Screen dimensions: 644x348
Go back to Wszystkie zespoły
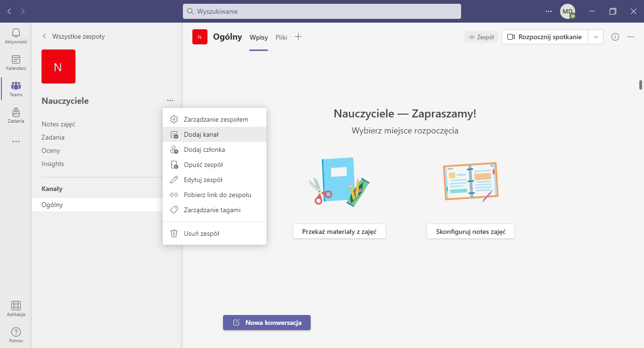pyautogui.click(x=74, y=36)
